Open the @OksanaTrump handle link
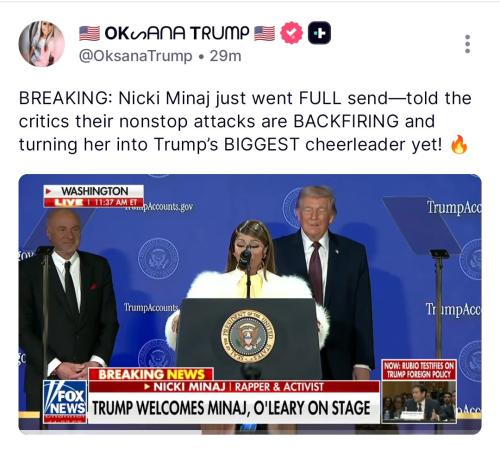Viewport: 500px width, 449px height. pos(136,56)
